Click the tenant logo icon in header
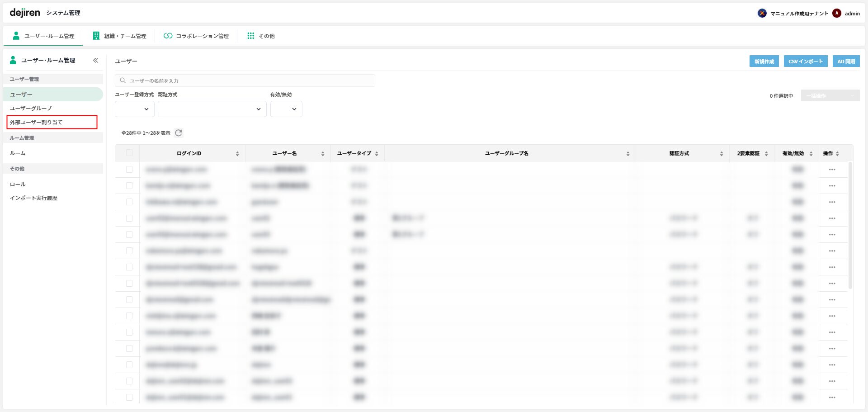The height and width of the screenshot is (412, 868). 762,13
